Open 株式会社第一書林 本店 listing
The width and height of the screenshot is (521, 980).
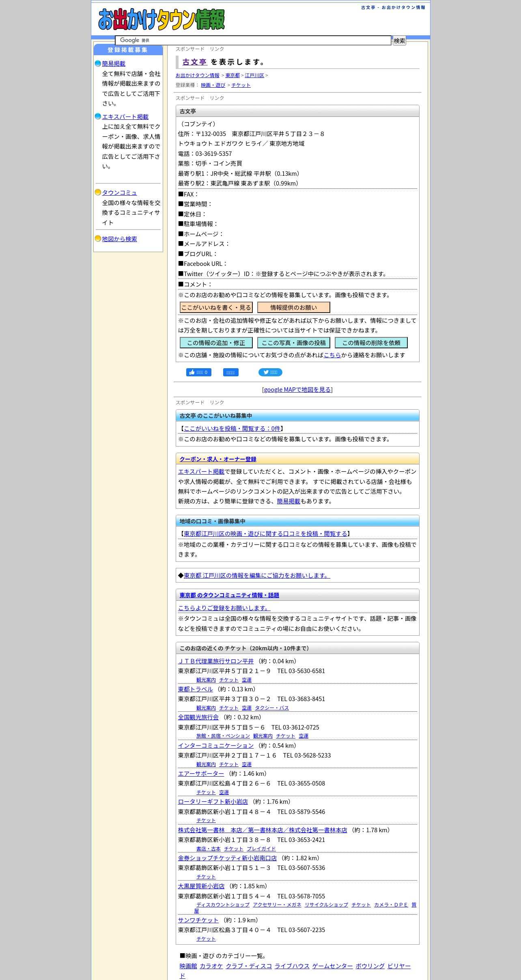pos(263,830)
